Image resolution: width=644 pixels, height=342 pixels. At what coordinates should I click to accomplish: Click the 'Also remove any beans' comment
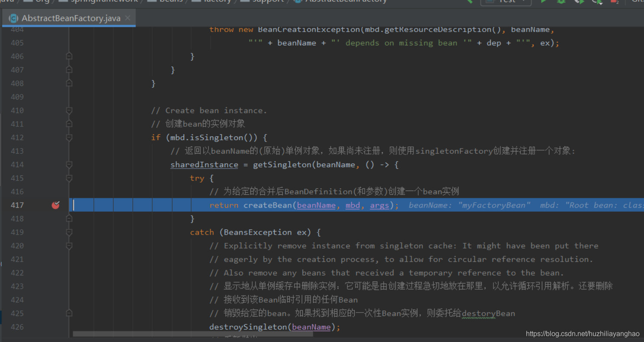coord(387,273)
